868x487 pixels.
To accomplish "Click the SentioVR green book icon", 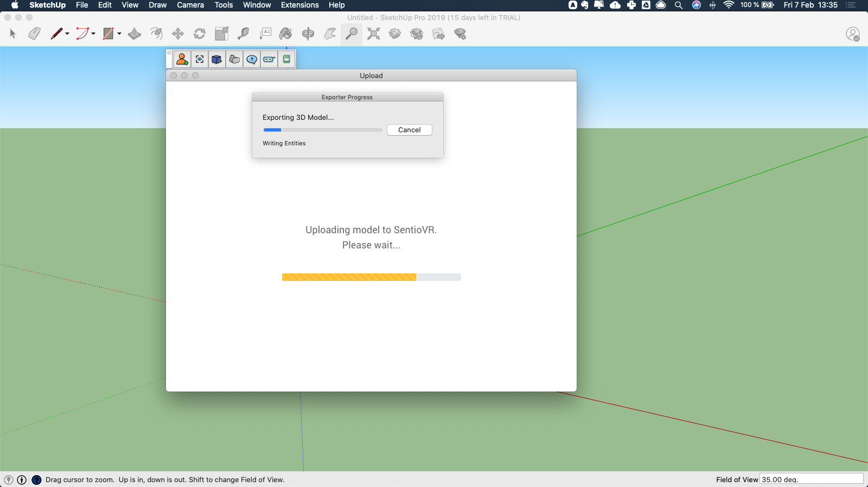I will coord(286,59).
